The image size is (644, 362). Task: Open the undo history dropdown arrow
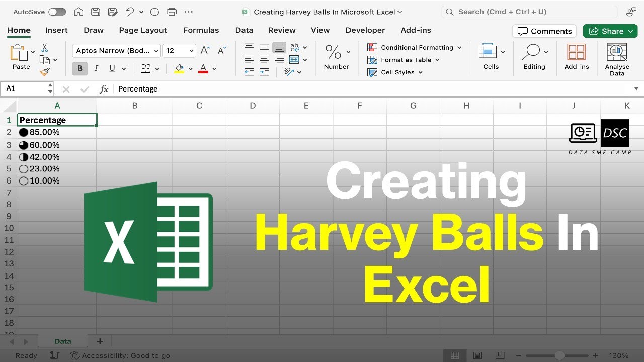pos(141,12)
